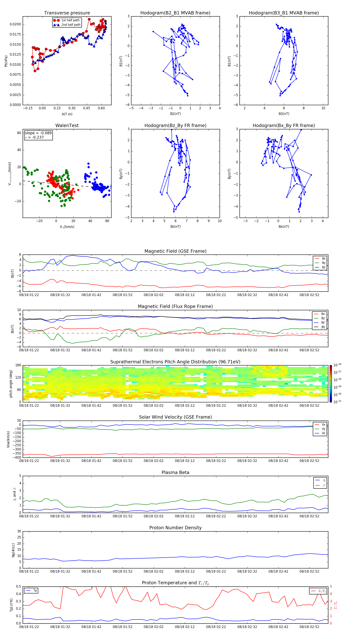Click 'Proton Number Density' title

[175, 528]
